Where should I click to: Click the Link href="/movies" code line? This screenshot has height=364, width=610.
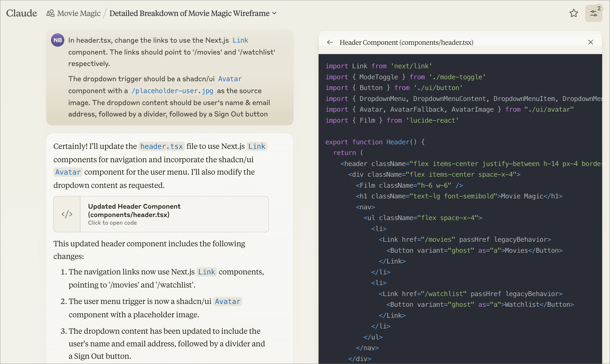tap(465, 240)
